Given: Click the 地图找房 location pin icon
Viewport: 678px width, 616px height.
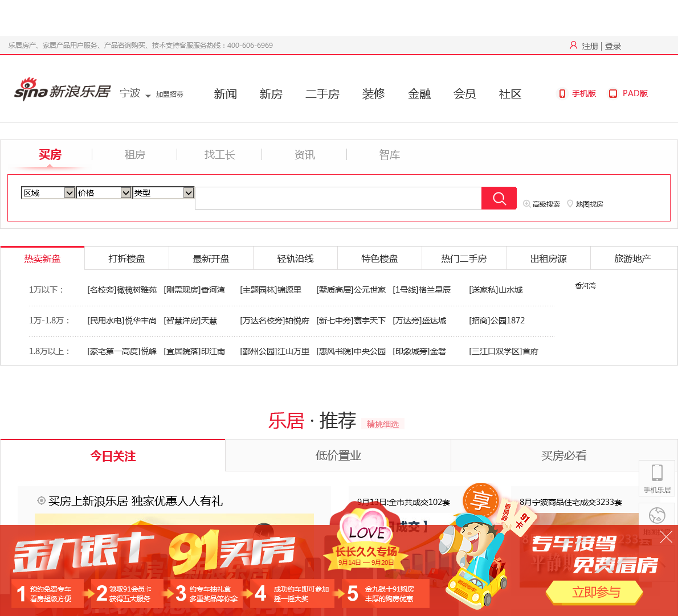Looking at the screenshot, I should pos(570,204).
